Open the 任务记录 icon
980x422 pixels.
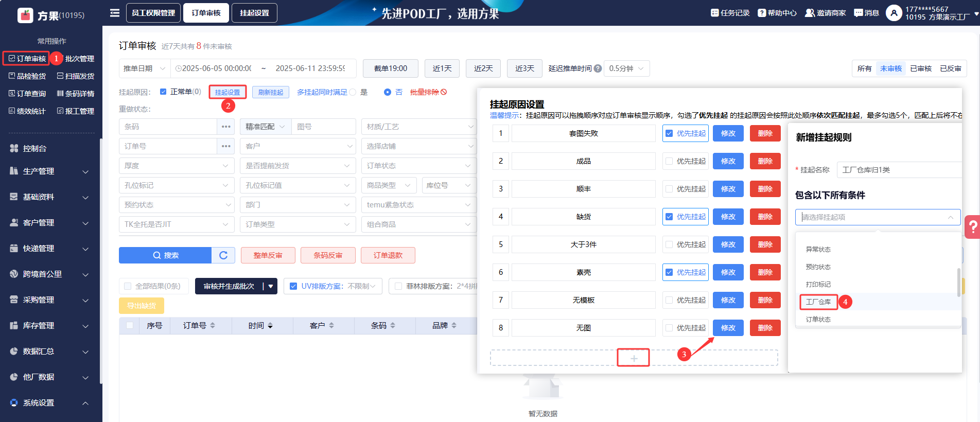tap(714, 13)
